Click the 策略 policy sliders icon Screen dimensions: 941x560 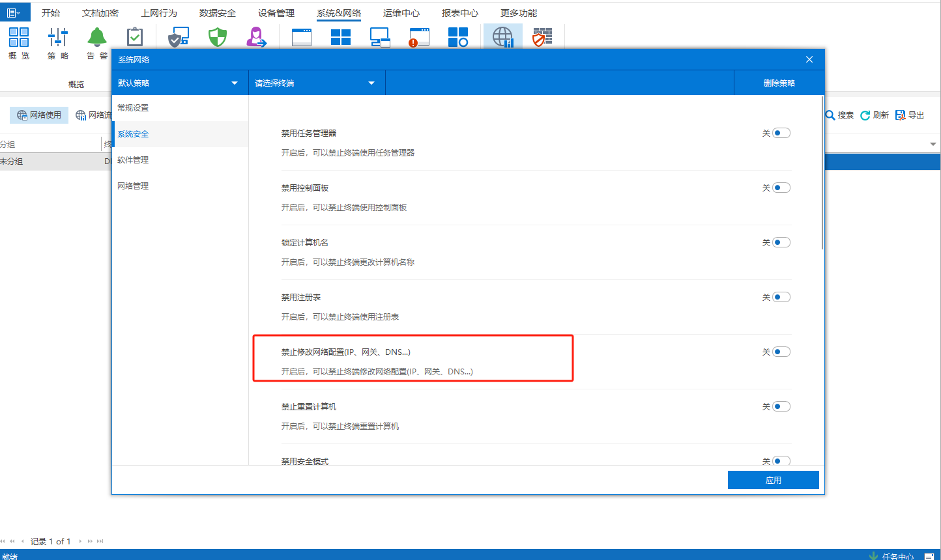point(58,38)
